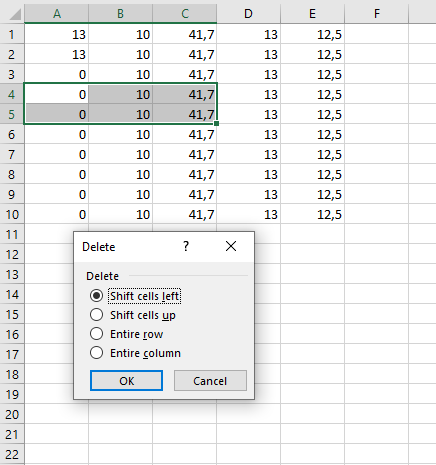Screen dimensions: 436x465
Task: Select column F header
Action: coord(376,13)
